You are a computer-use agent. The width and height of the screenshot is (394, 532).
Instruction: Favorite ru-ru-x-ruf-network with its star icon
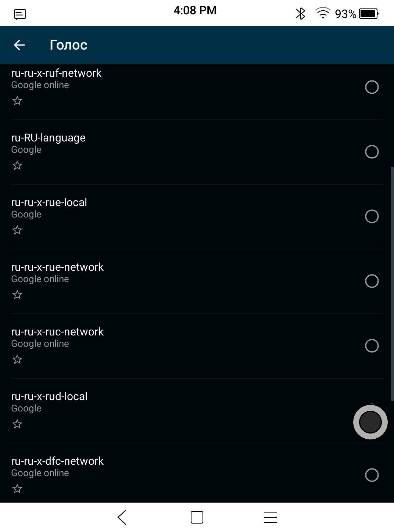click(17, 101)
